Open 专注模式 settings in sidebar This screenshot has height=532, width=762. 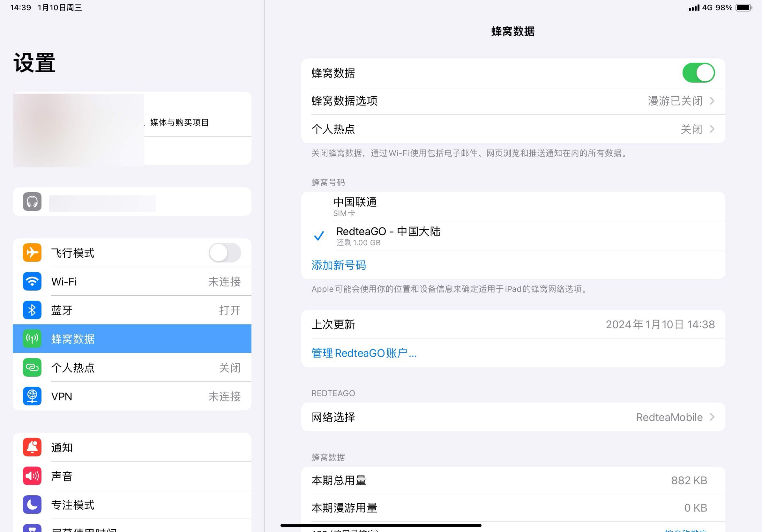click(x=132, y=505)
